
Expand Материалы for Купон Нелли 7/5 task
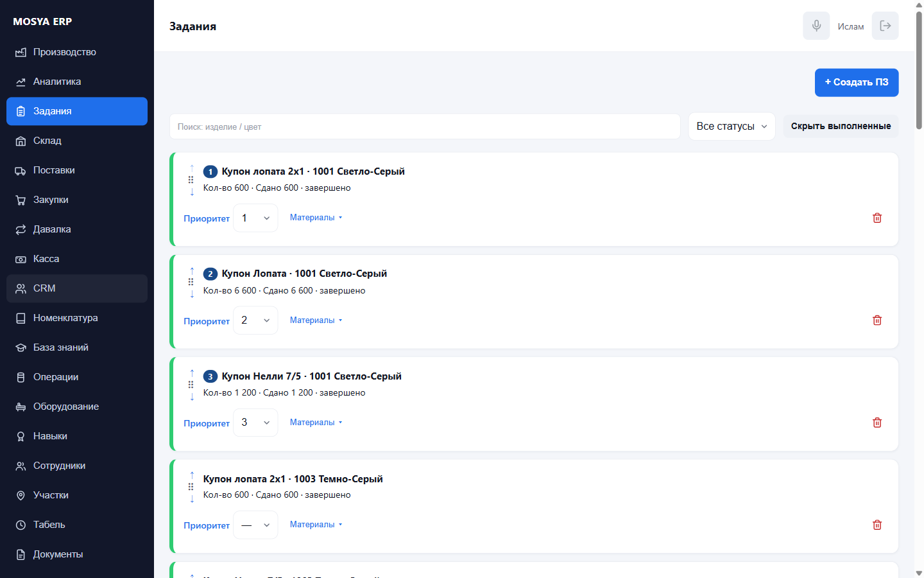(x=316, y=423)
